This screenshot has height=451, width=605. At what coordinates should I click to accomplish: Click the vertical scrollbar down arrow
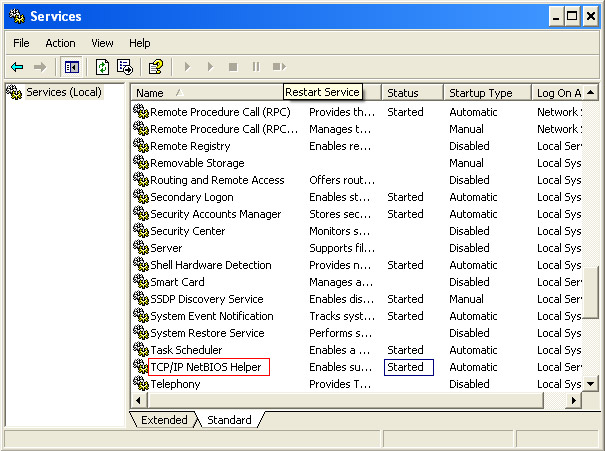tap(588, 384)
